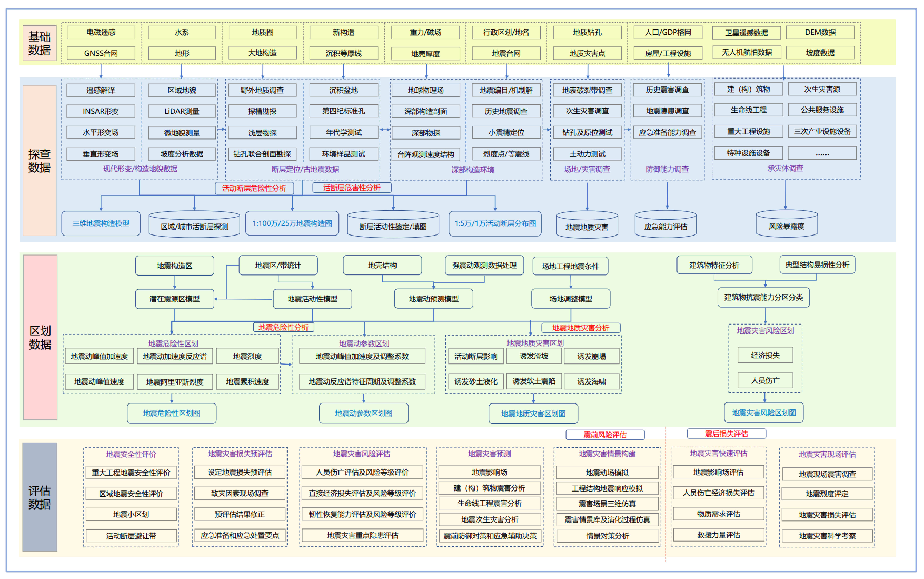Click the 1:100万/25万地震构造图 box
Viewport: 924px width, 579px height.
[292, 223]
